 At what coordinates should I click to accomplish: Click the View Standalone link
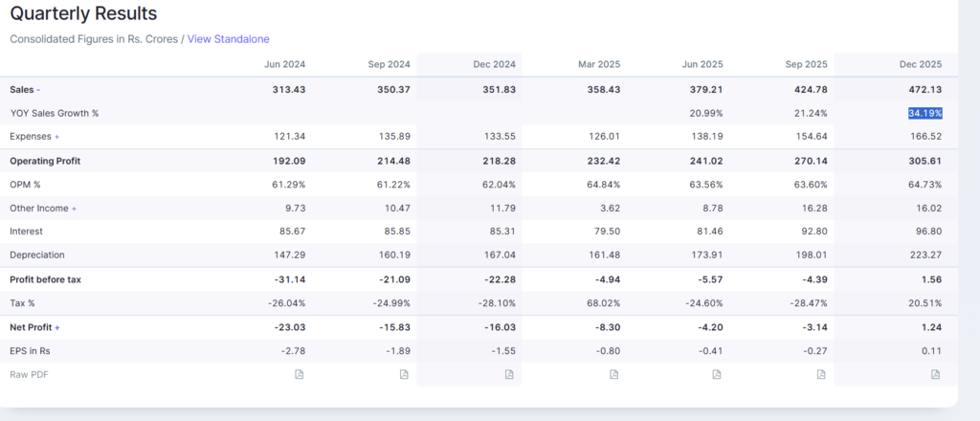[x=228, y=39]
